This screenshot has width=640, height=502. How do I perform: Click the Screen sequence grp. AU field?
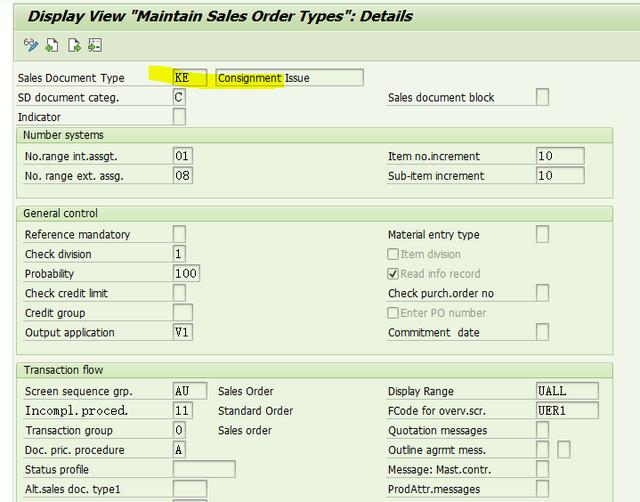tap(190, 391)
